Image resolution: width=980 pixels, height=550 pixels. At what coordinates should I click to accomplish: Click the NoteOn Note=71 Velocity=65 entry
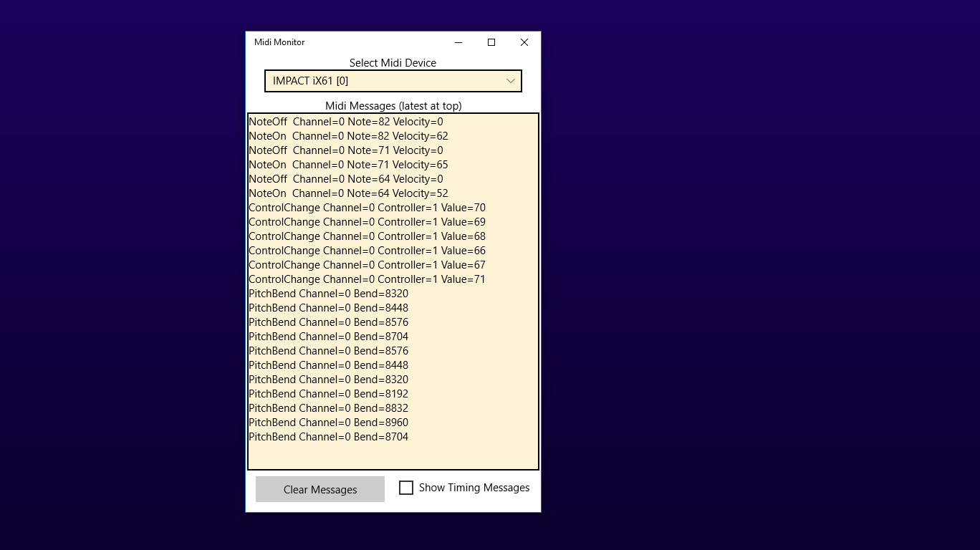click(x=348, y=164)
